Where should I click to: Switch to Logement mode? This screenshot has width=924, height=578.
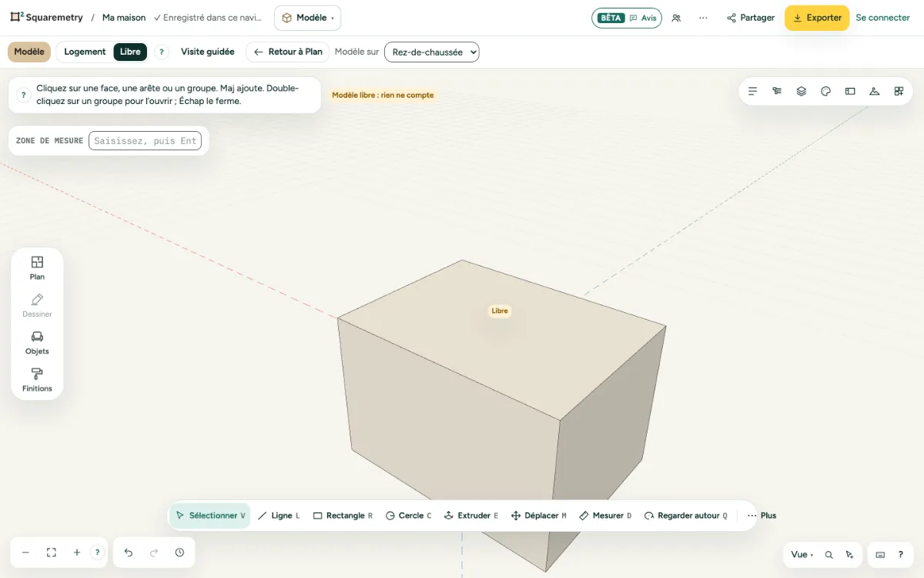coord(85,52)
